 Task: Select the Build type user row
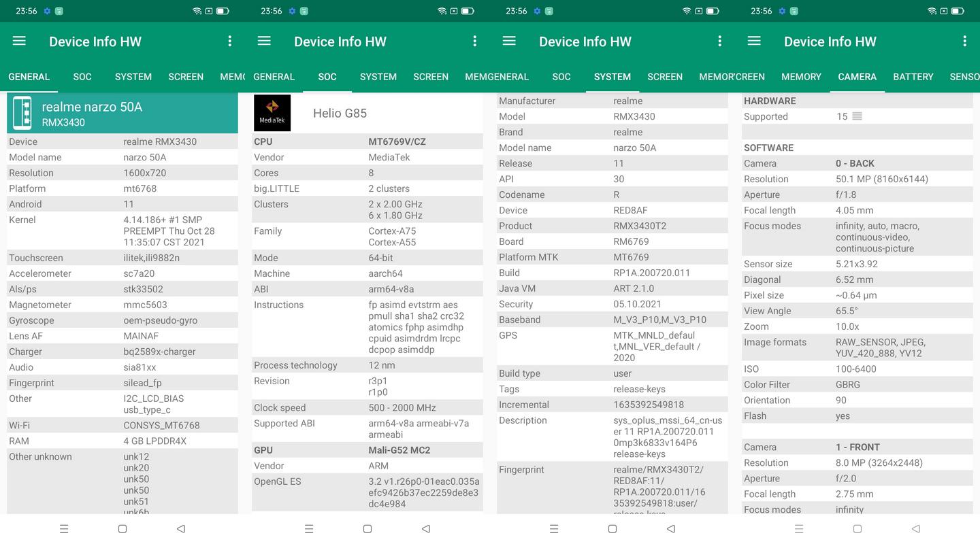pos(612,373)
